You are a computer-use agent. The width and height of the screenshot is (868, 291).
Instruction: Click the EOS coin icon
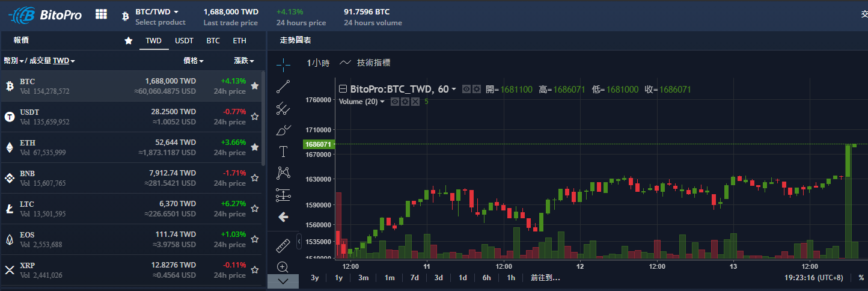[10, 239]
